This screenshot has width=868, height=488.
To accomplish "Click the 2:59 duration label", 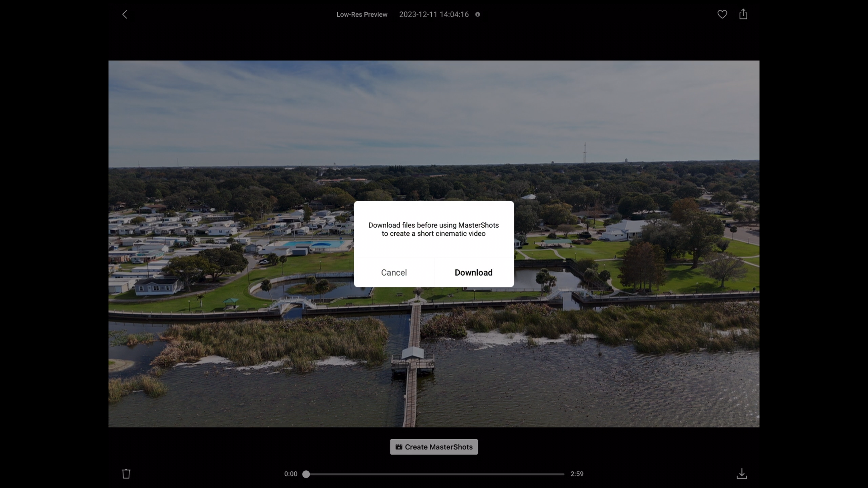I will tap(577, 474).
